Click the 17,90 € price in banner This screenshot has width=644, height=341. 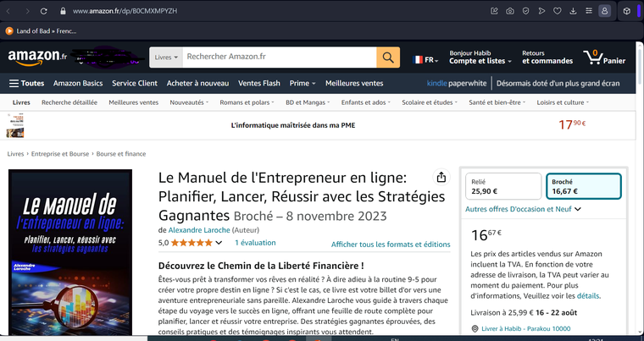click(x=572, y=124)
